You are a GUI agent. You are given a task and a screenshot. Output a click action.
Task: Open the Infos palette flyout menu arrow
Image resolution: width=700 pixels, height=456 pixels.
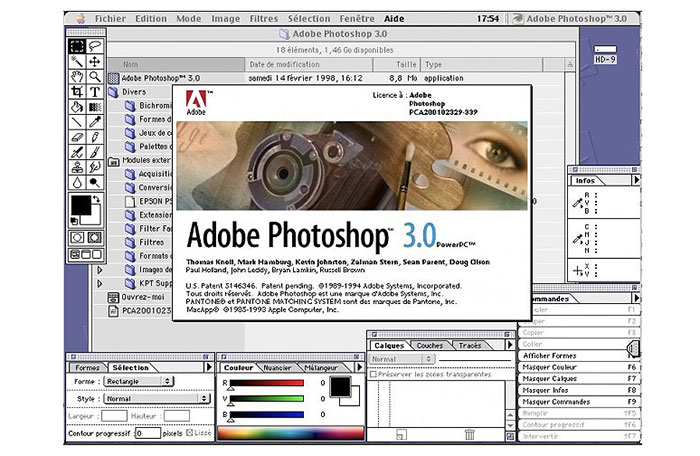pos(636,180)
